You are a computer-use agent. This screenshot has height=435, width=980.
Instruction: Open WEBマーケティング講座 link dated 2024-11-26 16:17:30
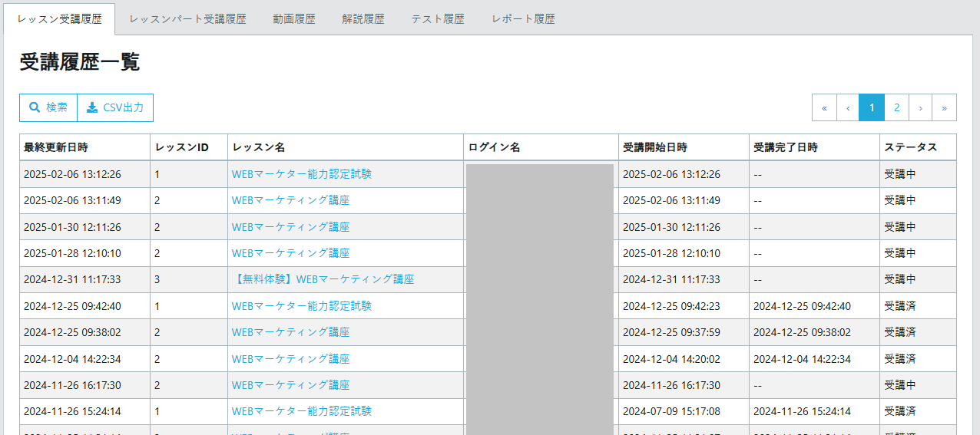tap(291, 385)
